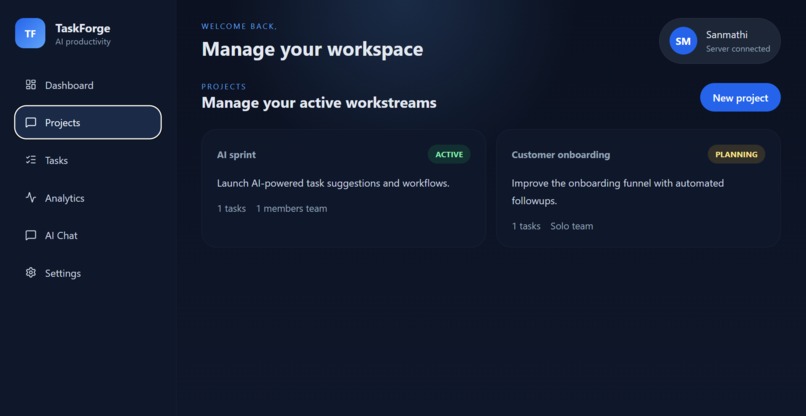The image size is (806, 416).
Task: Click '1 members team' text
Action: (x=291, y=209)
